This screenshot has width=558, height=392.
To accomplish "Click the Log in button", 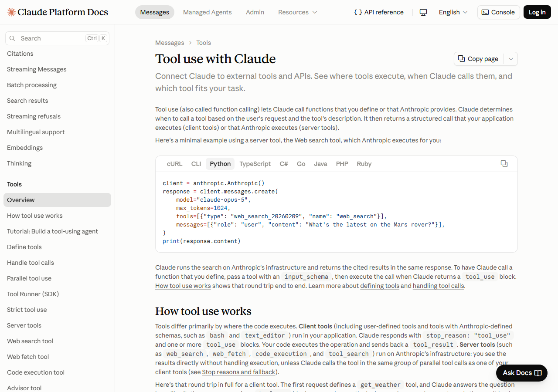I will [x=537, y=12].
